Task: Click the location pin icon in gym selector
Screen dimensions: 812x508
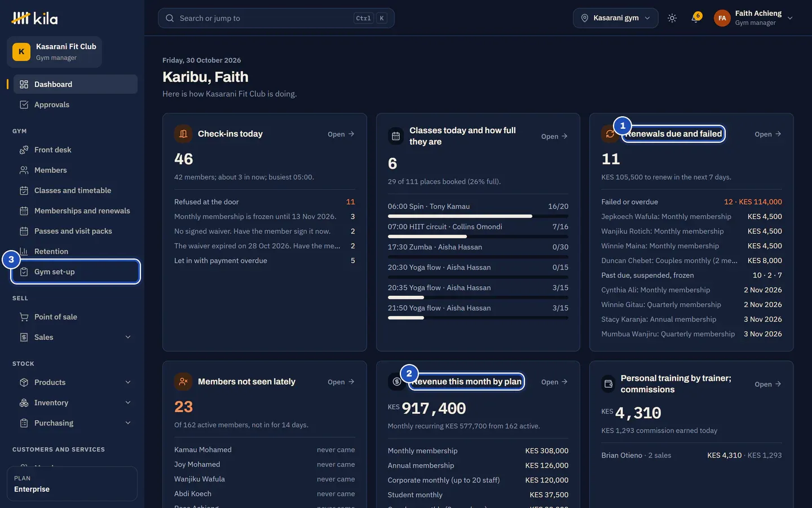Action: 585,18
